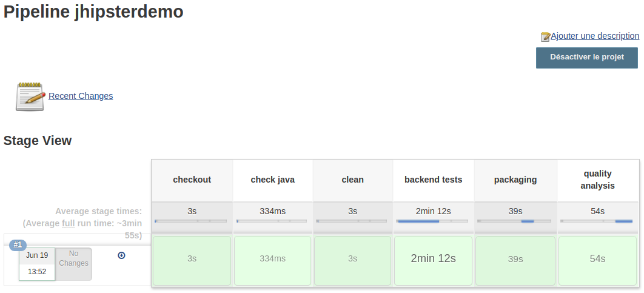This screenshot has width=644, height=293.
Task: Click the Ajouter une description link
Action: point(595,36)
